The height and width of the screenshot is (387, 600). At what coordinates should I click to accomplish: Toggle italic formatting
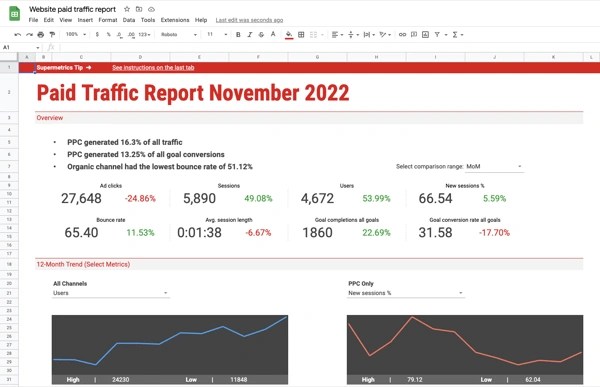pyautogui.click(x=249, y=34)
